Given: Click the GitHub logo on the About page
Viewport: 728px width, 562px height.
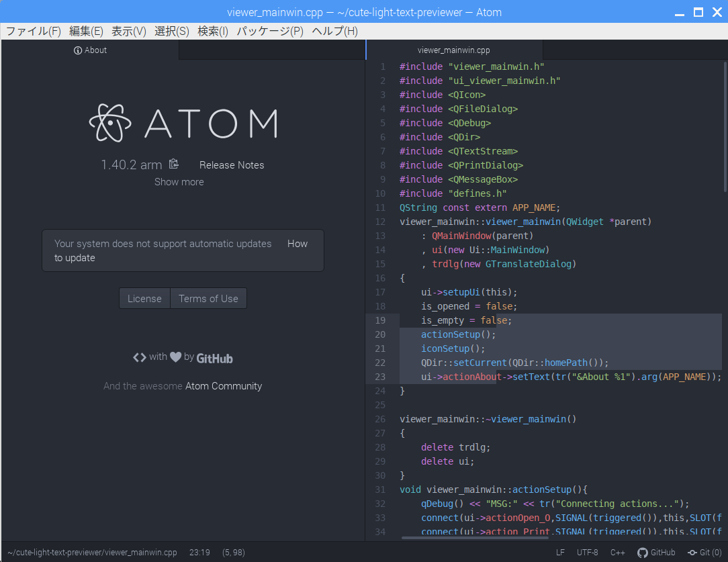Looking at the screenshot, I should click(x=214, y=358).
